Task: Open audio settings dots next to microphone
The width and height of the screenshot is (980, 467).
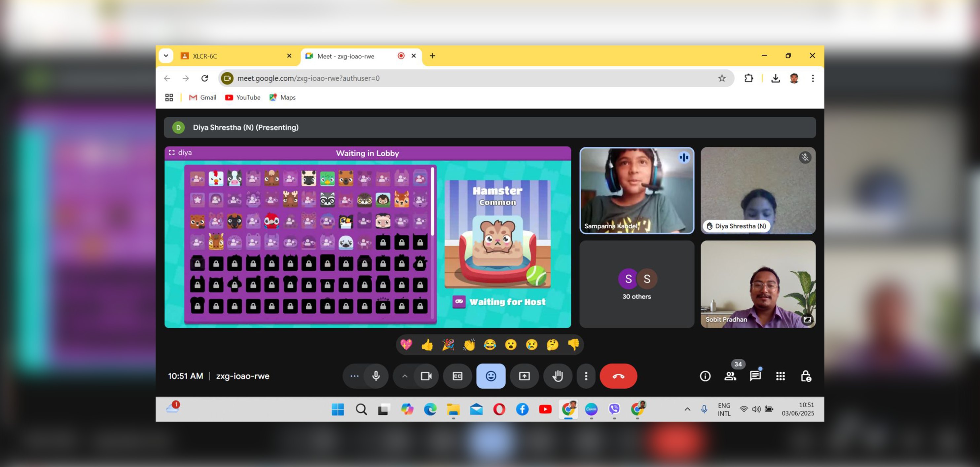Action: tap(354, 376)
